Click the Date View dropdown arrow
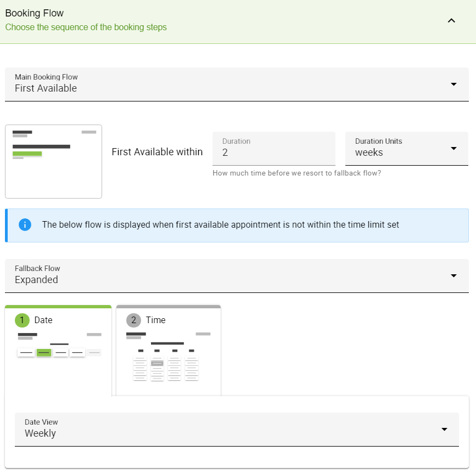Viewport: 476px width, 474px height. (444, 430)
